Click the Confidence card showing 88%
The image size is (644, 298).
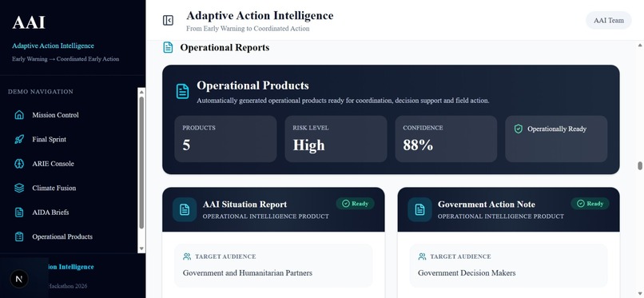[446, 139]
